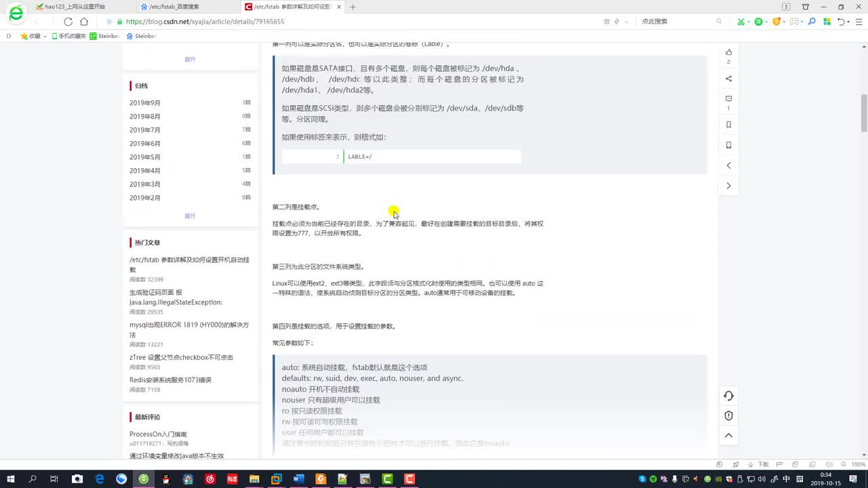868x488 pixels.
Task: Jump back to top with up-arrow icon
Action: tap(728, 435)
